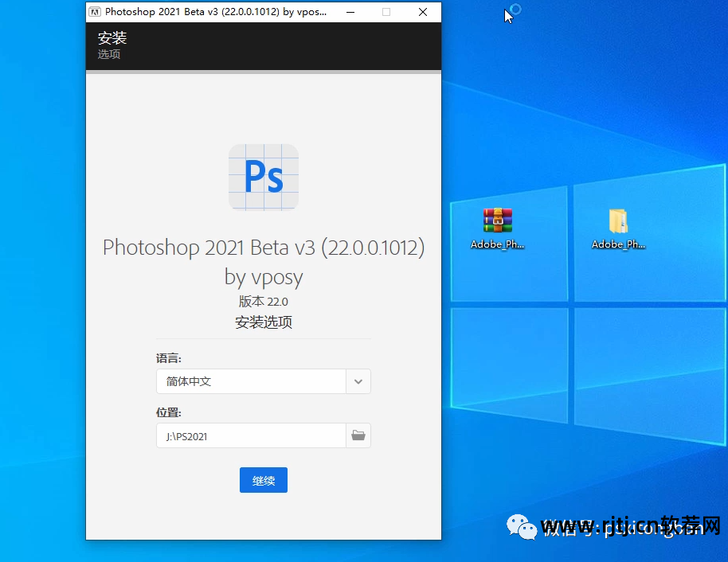Click the 'by vposy' text
This screenshot has height=562, width=728.
coord(264,278)
